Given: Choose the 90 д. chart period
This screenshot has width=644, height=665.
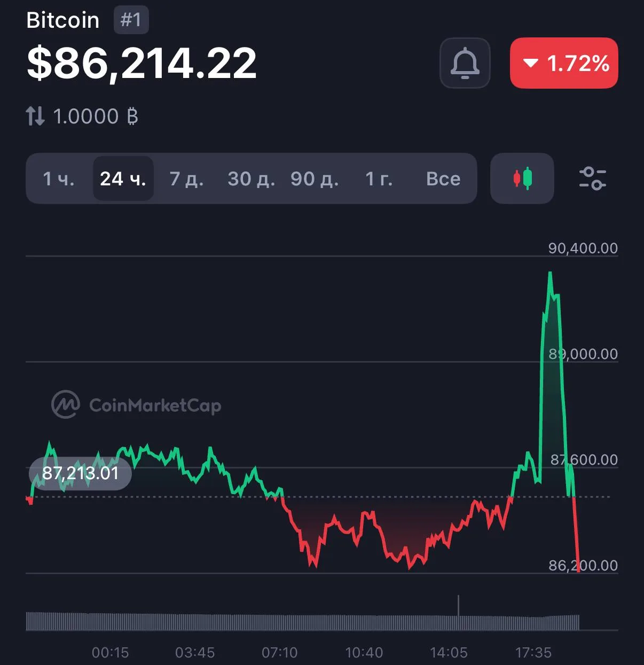Looking at the screenshot, I should coord(315,178).
